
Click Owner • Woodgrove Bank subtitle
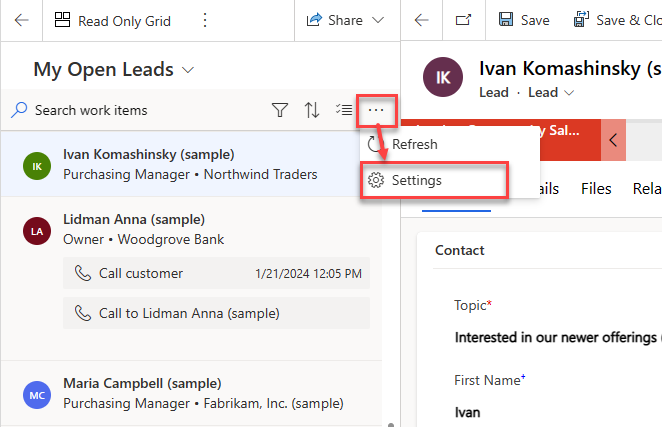tap(144, 239)
